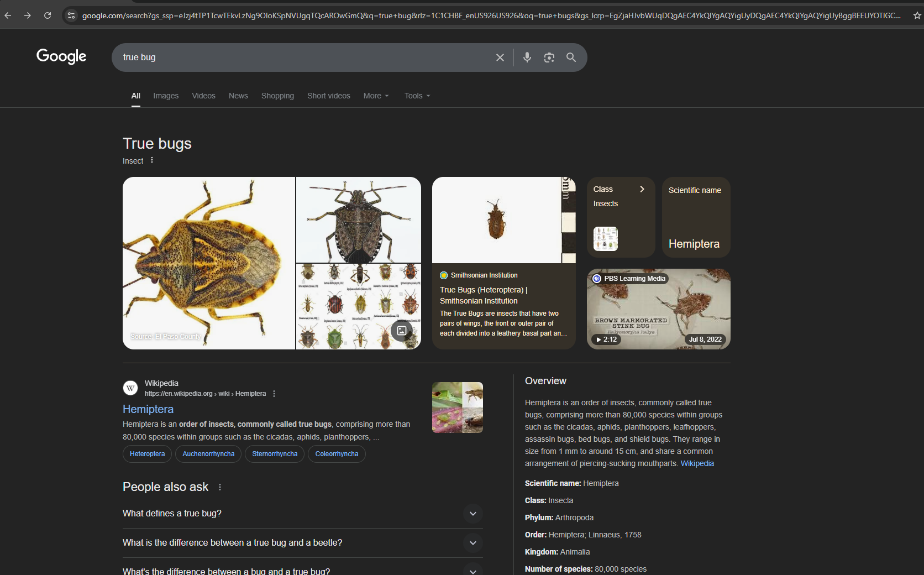Switch to the News tab
Image resolution: width=924 pixels, height=575 pixels.
(x=238, y=96)
